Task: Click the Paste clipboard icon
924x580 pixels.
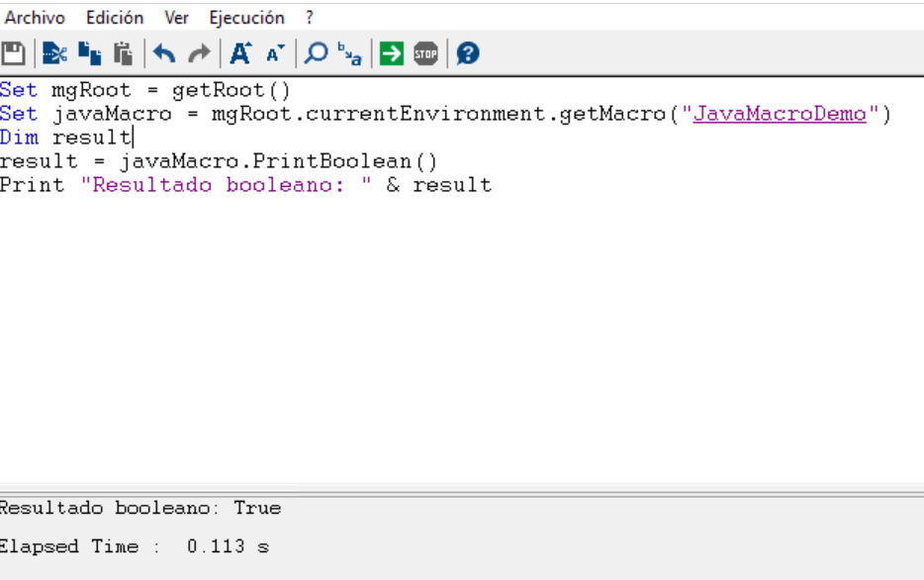Action: point(124,53)
